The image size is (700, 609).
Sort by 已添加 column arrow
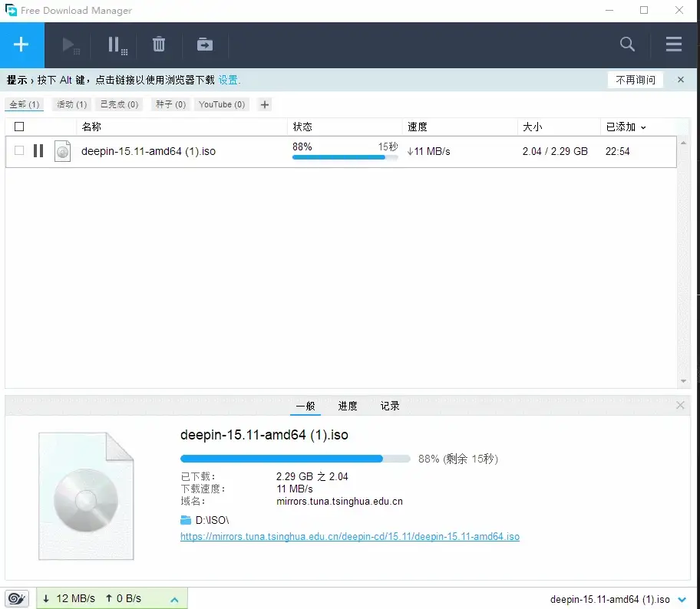(643, 127)
